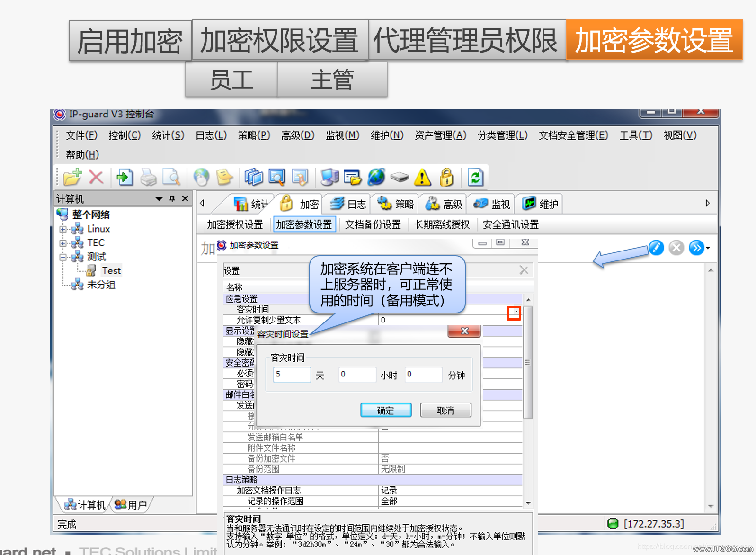Select the Test computer in tree
The width and height of the screenshot is (756, 555).
(x=111, y=271)
